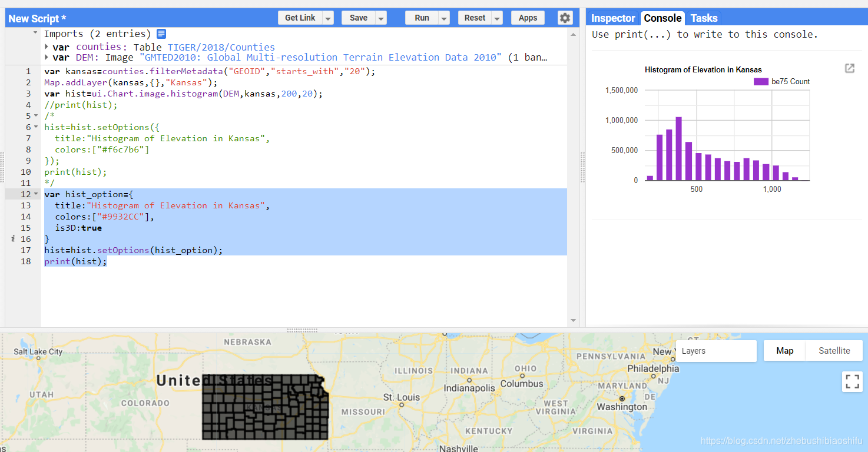Click the New Script * title

point(37,18)
